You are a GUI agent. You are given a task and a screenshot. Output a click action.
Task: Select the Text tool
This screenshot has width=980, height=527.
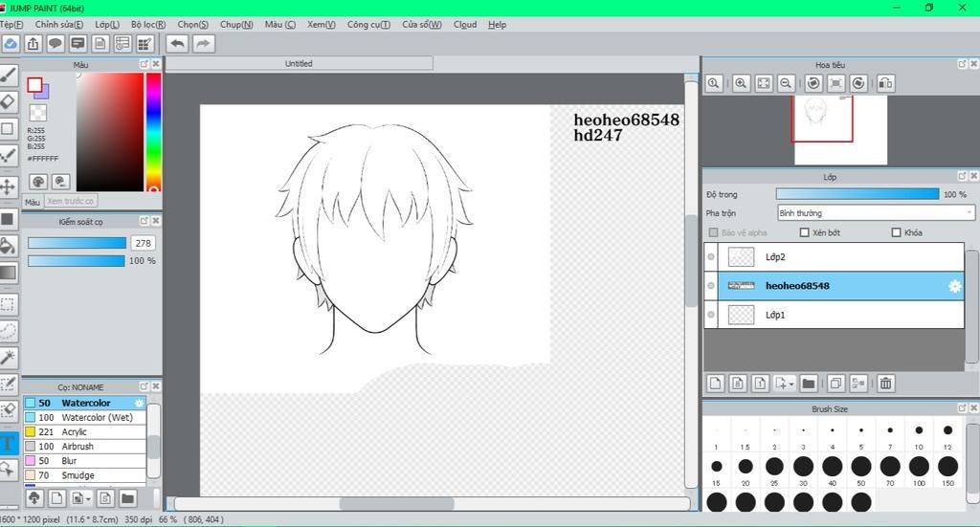point(8,444)
